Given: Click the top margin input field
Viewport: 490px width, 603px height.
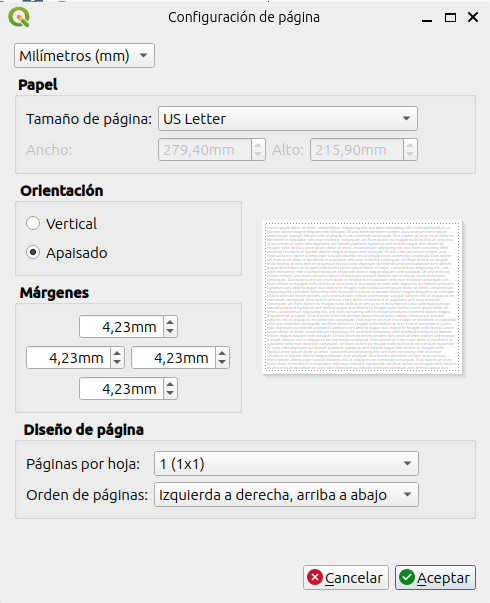Looking at the screenshot, I should tap(122, 327).
